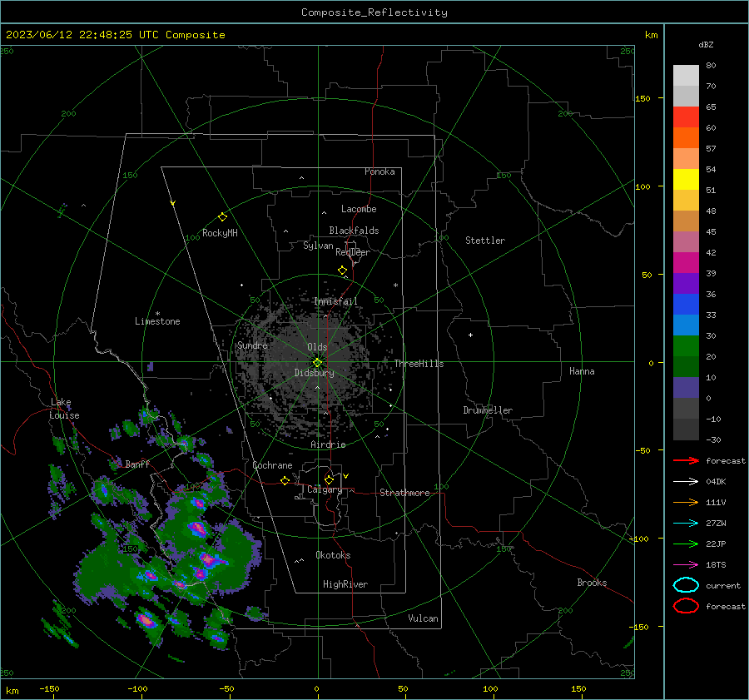Select the light gray 70-80 dBZ swatch
749x700 pixels.
click(x=686, y=76)
